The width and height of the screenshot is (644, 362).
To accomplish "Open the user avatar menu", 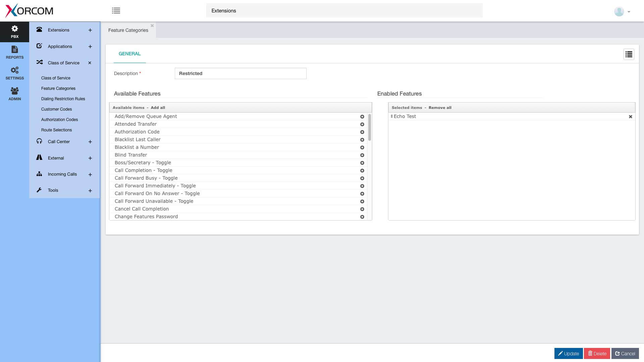I will click(622, 11).
